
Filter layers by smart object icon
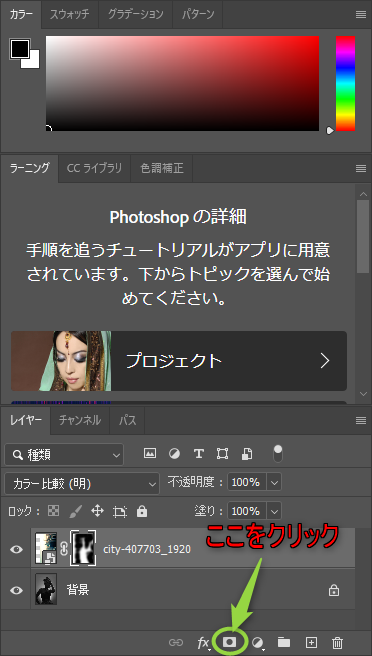[x=247, y=454]
